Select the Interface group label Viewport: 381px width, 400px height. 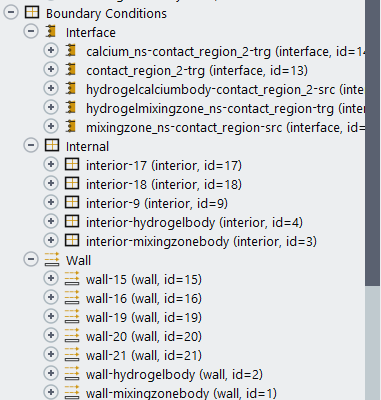tap(91, 33)
